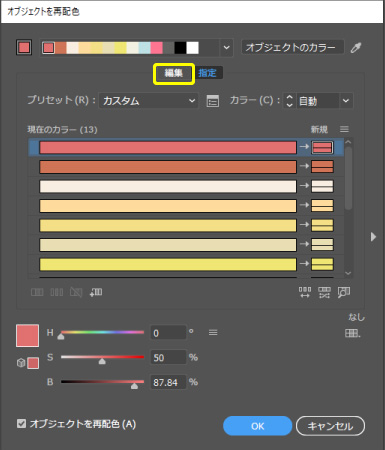
Task: Click the S saturation slider track
Action: [102, 357]
